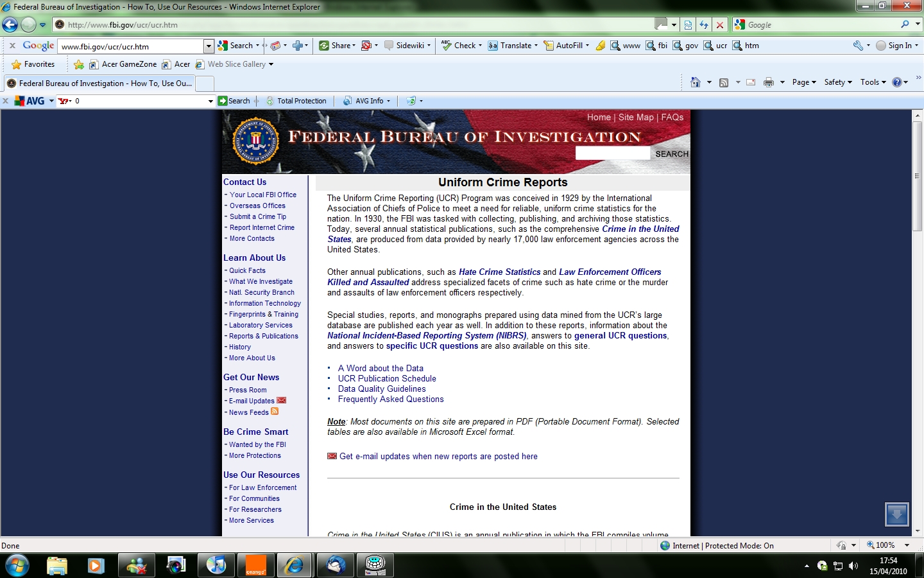This screenshot has height=578, width=924.
Task: Click the Read Mail envelope icon
Action: tap(751, 82)
